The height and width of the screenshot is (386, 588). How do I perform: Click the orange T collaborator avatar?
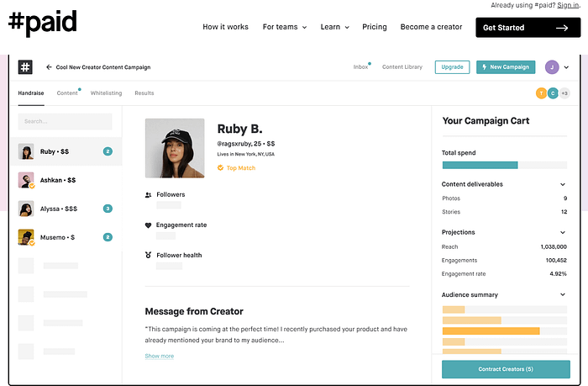[541, 93]
